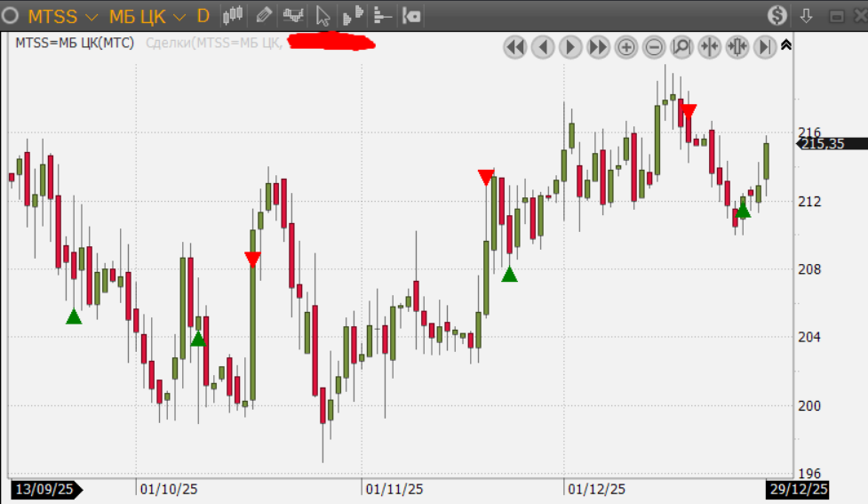Click the magnifier zoom area icon
The height and width of the screenshot is (504, 868).
point(681,47)
